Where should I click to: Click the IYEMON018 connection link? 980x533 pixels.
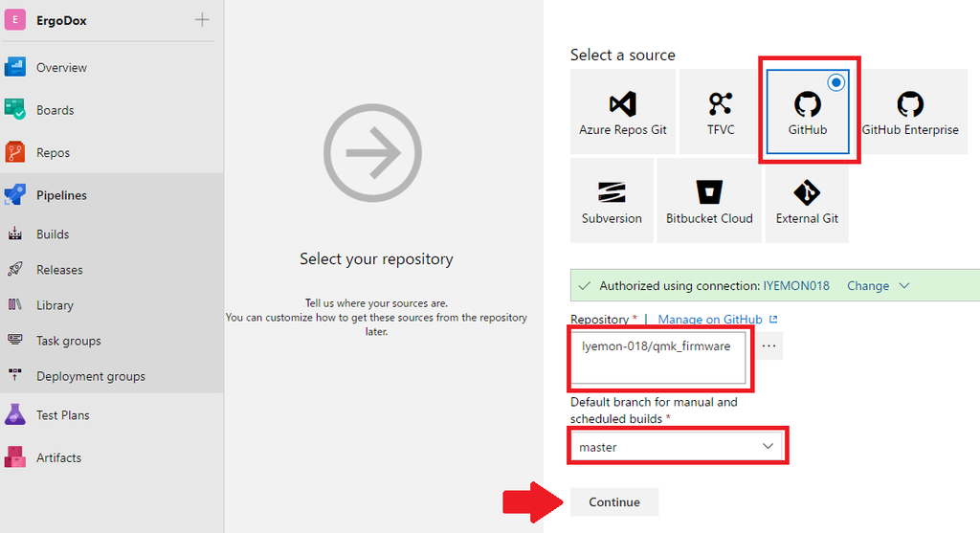(x=796, y=285)
